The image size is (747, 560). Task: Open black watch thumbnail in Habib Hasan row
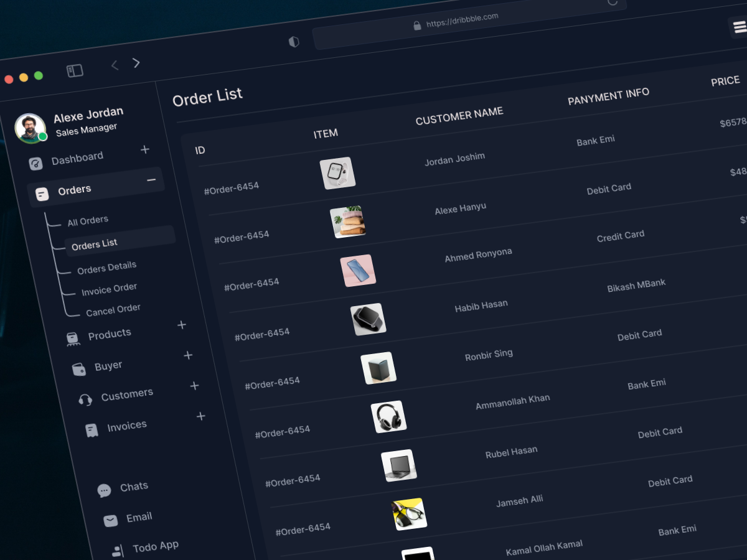pos(368,319)
